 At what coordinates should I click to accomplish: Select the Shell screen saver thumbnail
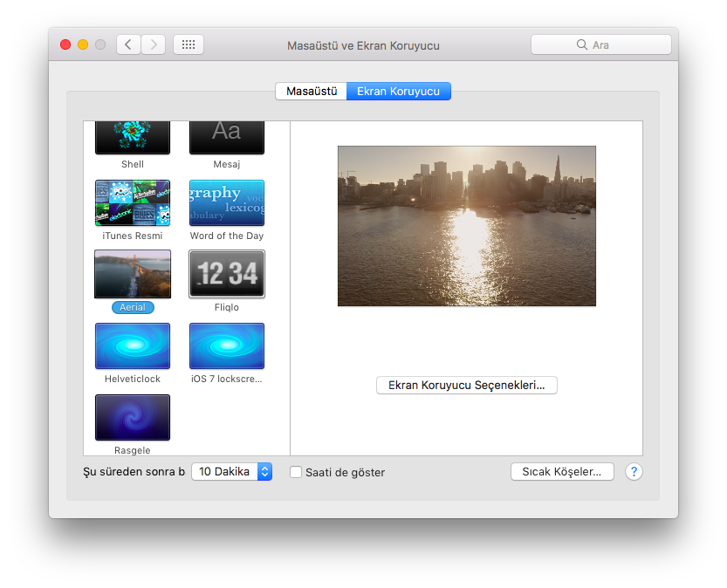tap(133, 137)
